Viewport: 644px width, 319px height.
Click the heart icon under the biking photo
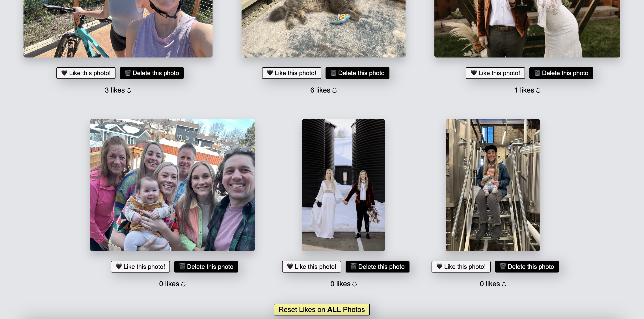coord(64,73)
